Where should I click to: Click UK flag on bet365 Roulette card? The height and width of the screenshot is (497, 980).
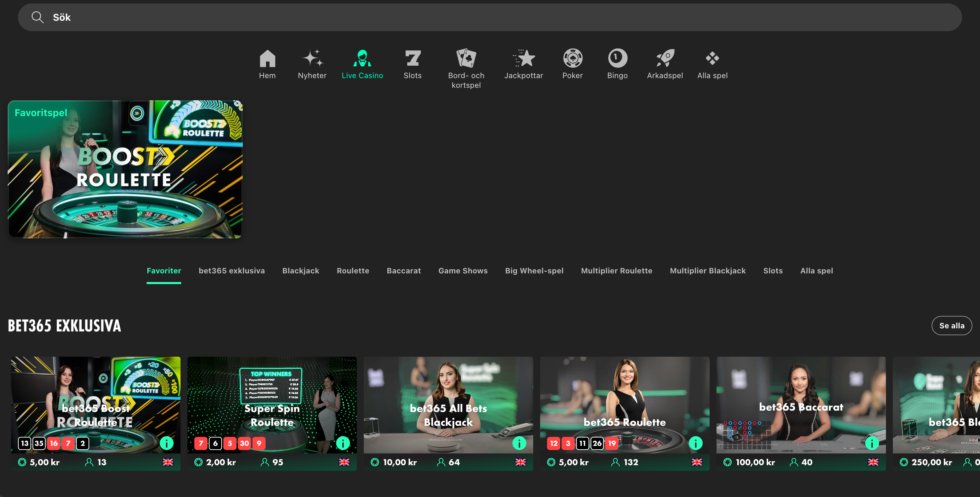696,462
